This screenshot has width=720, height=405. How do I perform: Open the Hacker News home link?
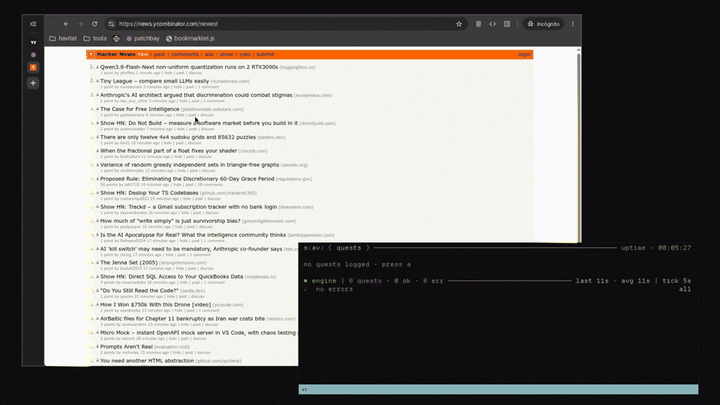coord(116,54)
